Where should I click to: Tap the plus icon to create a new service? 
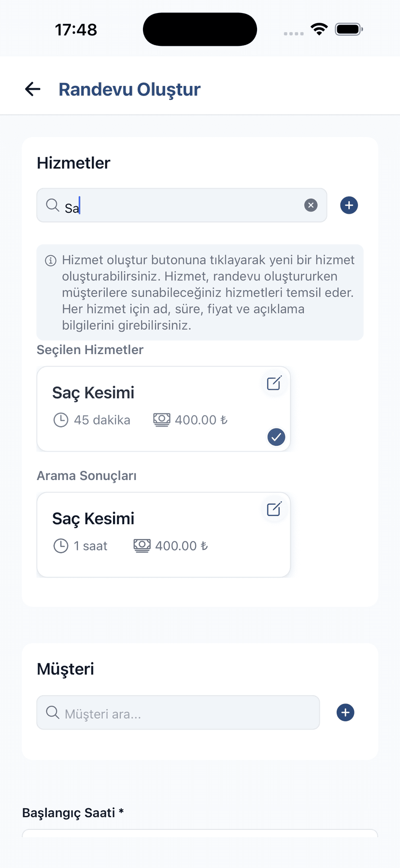[349, 205]
